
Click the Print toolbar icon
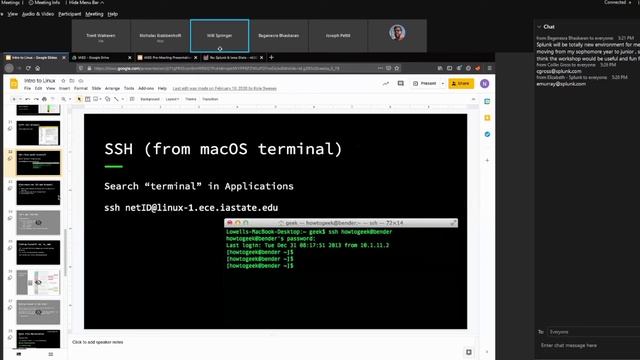(44, 99)
